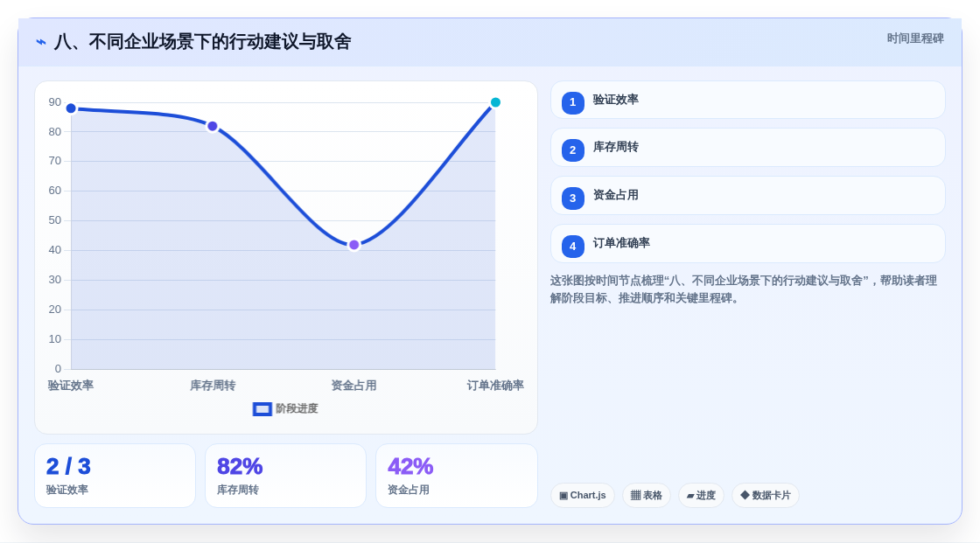Select the 验证效率 timeline row
This screenshot has width=980, height=543.
click(747, 100)
